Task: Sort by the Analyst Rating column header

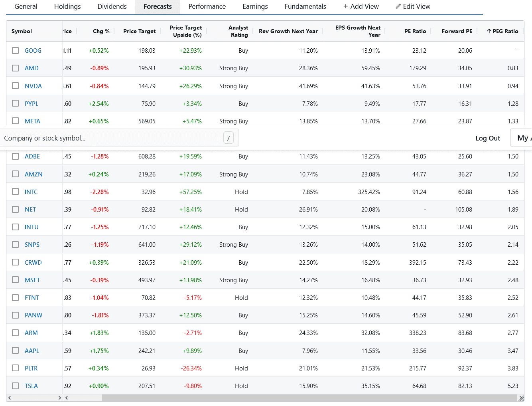Action: coord(238,31)
